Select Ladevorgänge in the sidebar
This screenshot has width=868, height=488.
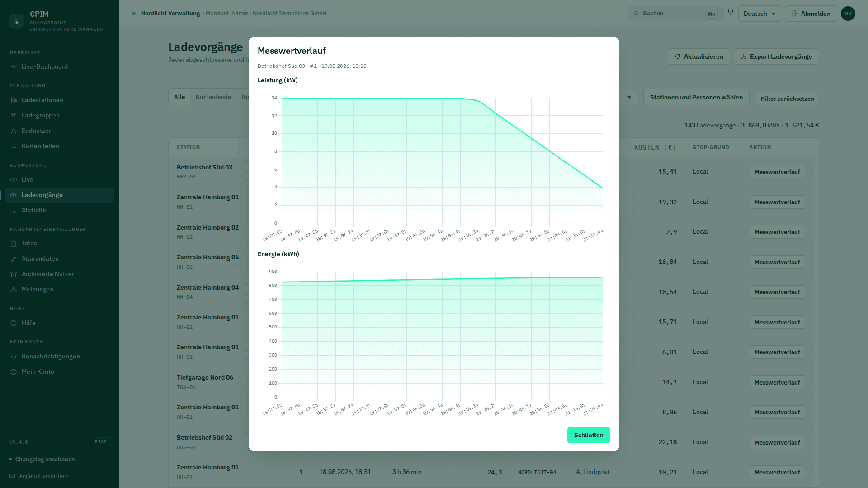(60, 195)
